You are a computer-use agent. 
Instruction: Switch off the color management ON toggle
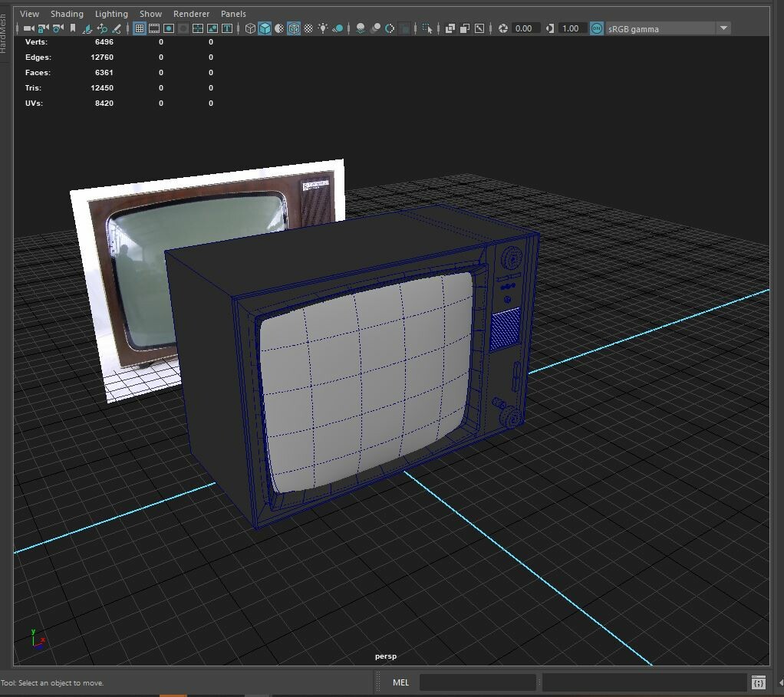(x=596, y=28)
